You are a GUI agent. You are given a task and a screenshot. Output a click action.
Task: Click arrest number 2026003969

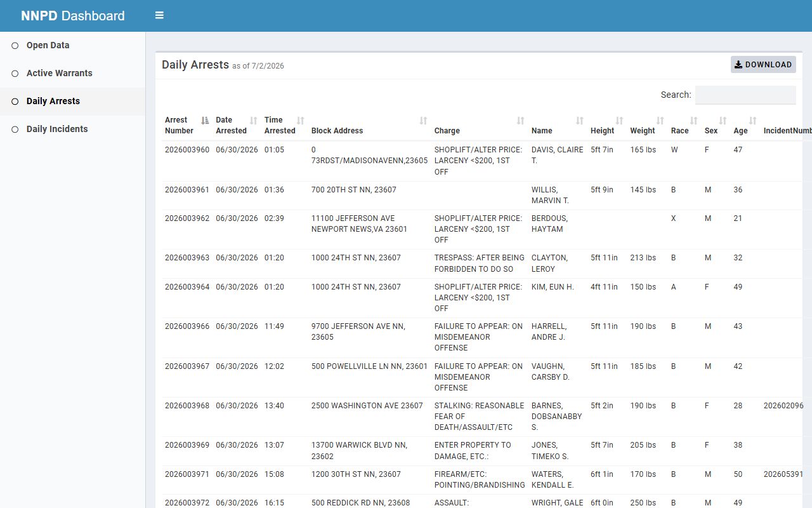187,445
